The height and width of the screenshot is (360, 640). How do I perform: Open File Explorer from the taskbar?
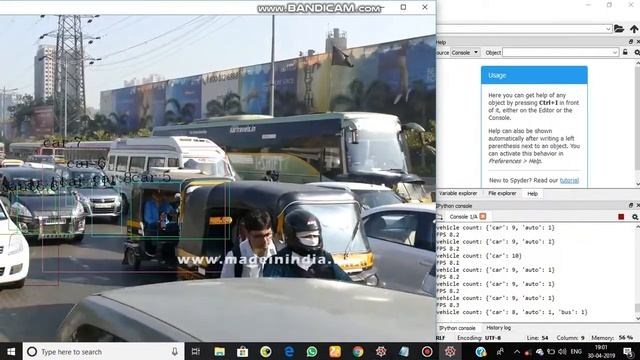tap(220, 351)
